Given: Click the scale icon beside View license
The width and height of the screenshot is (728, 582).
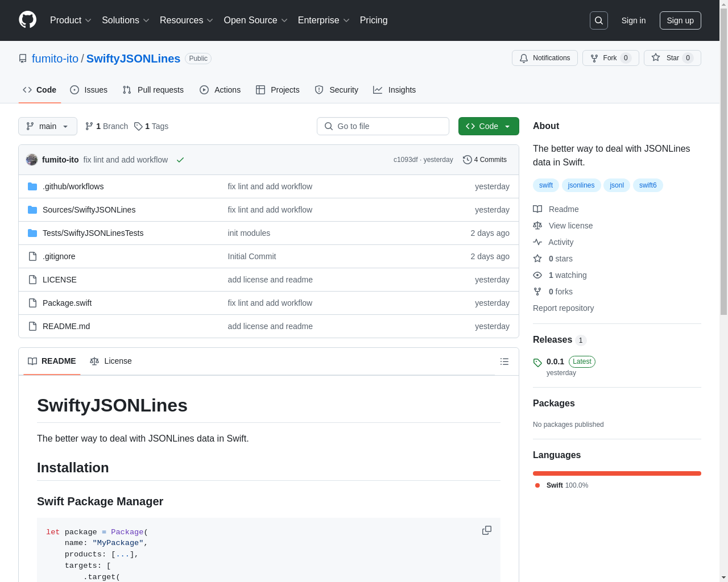Looking at the screenshot, I should tap(537, 226).
